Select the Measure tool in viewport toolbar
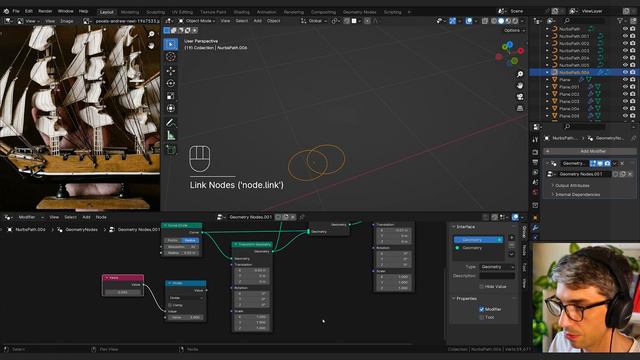 [171, 136]
